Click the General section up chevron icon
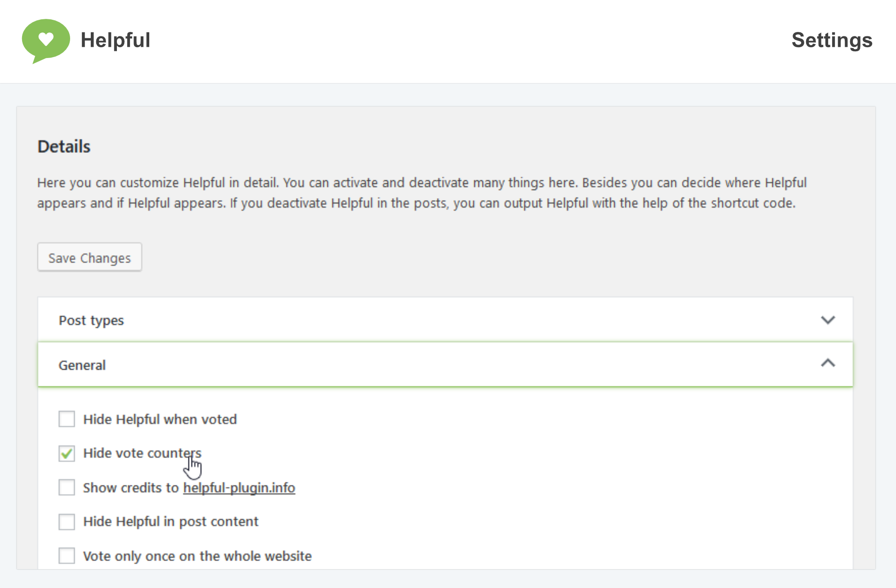This screenshot has width=896, height=588. click(x=828, y=363)
